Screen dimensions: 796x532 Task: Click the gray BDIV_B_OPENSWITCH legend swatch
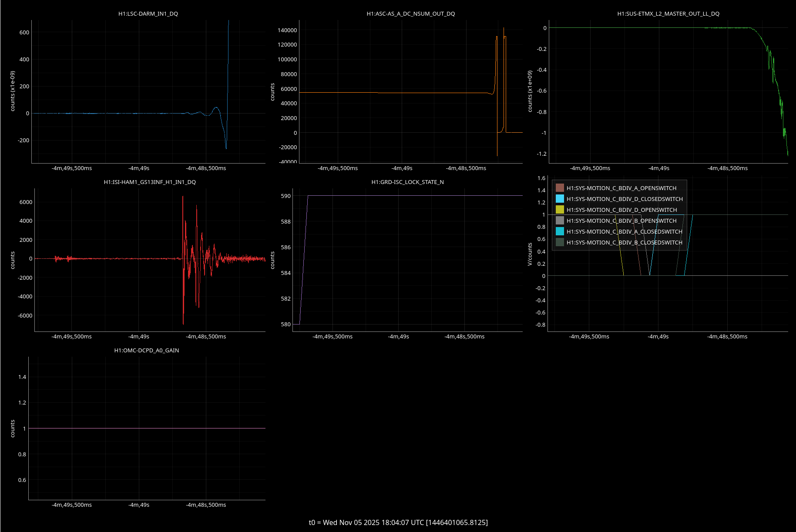(560, 221)
